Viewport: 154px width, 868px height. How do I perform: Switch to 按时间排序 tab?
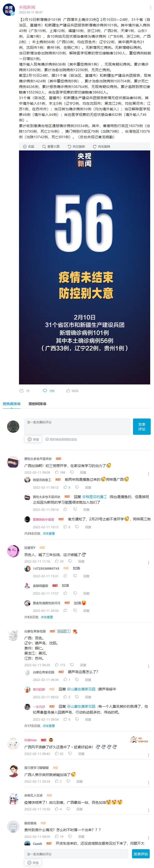tap(37, 404)
